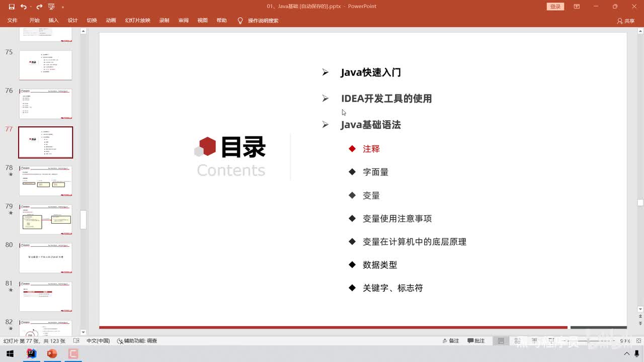Click the IDEA开发工具的使用 heading
Viewport: 644px width, 362px height.
[x=386, y=99]
